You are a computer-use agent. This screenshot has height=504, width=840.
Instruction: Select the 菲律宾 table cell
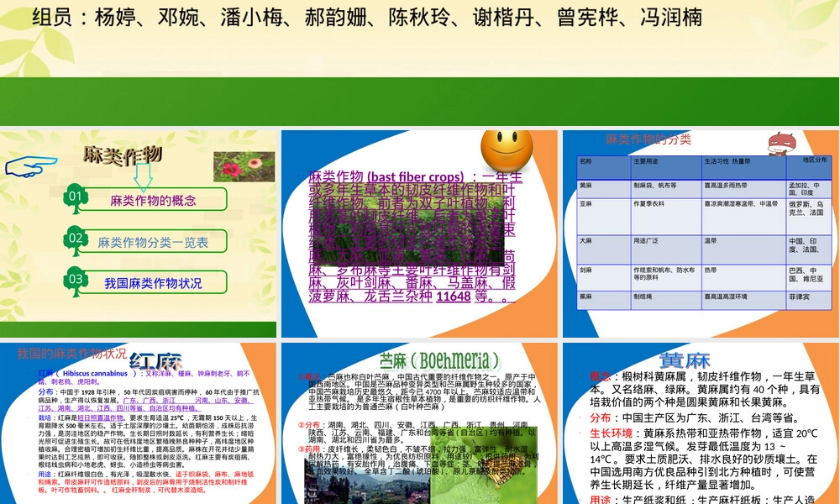point(808,300)
